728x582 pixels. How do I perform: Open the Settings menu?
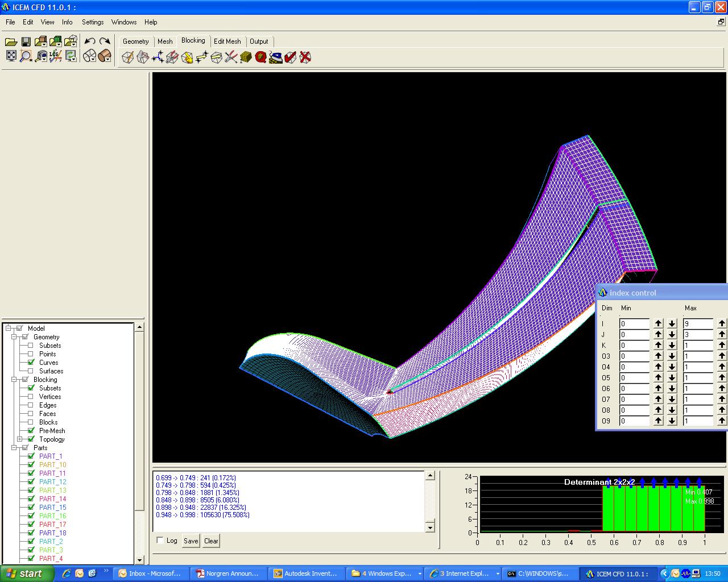[x=93, y=22]
